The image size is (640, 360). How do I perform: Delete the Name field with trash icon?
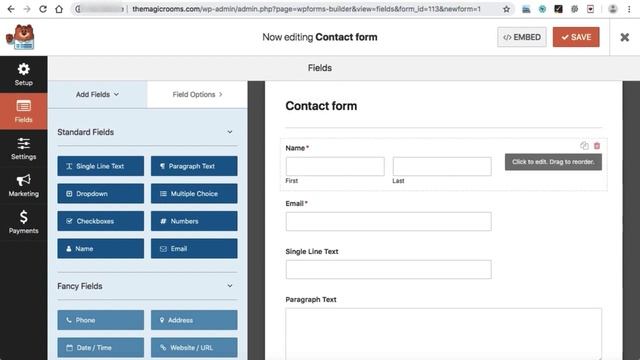coord(597,146)
